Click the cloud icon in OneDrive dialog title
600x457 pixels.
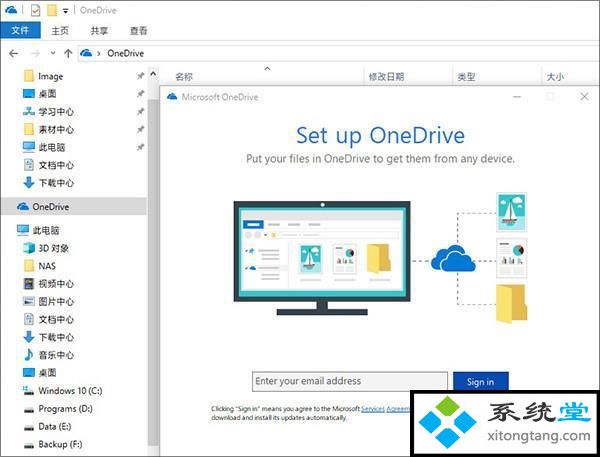tap(172, 96)
